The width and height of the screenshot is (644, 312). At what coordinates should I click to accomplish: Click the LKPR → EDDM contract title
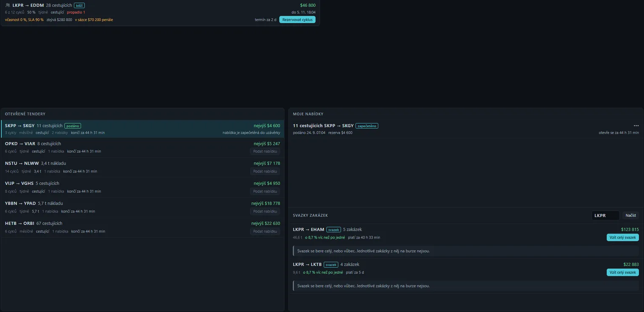[28, 6]
